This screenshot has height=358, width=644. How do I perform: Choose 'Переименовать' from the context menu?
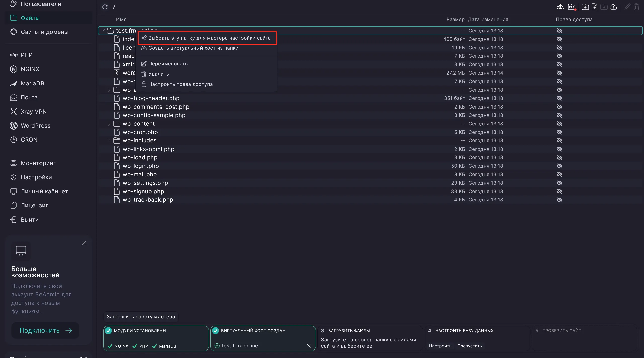tap(168, 64)
